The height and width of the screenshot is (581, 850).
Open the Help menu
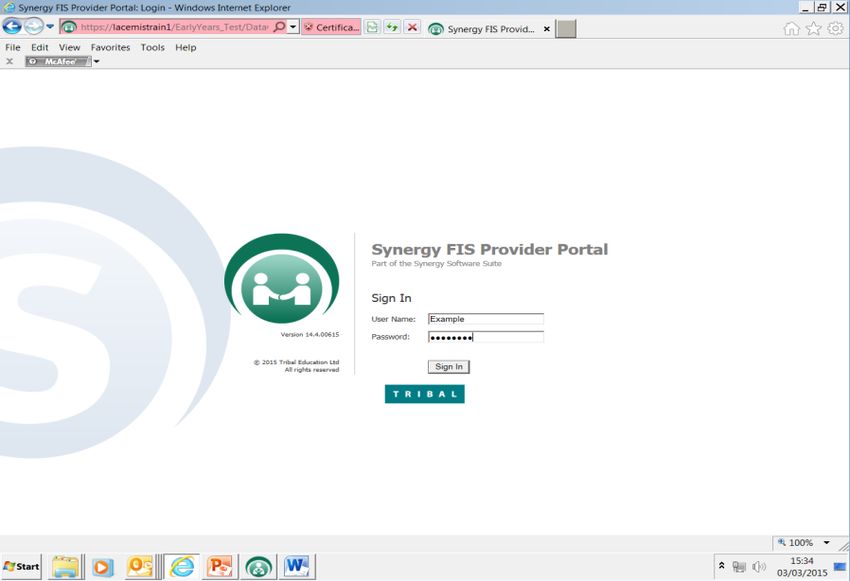point(185,47)
